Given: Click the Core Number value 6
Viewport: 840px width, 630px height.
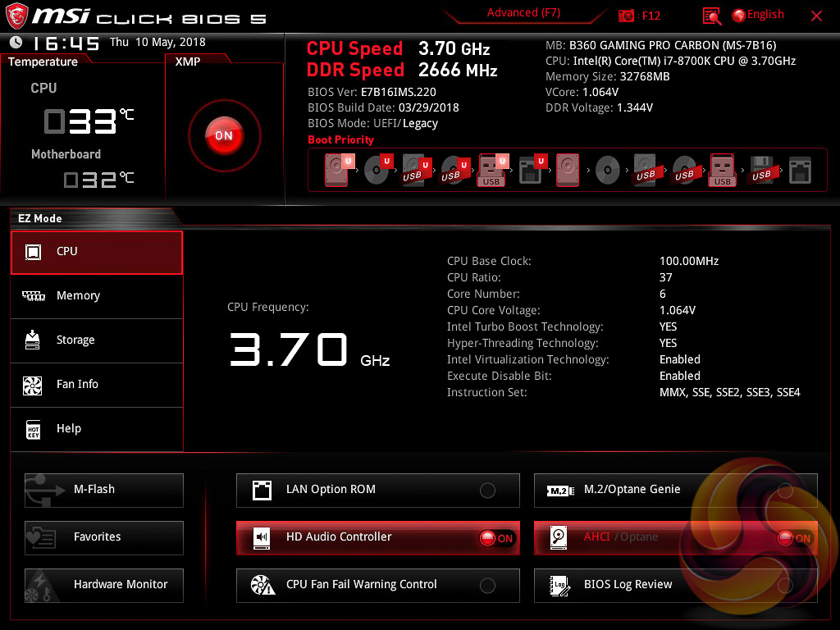Looking at the screenshot, I should (x=663, y=294).
